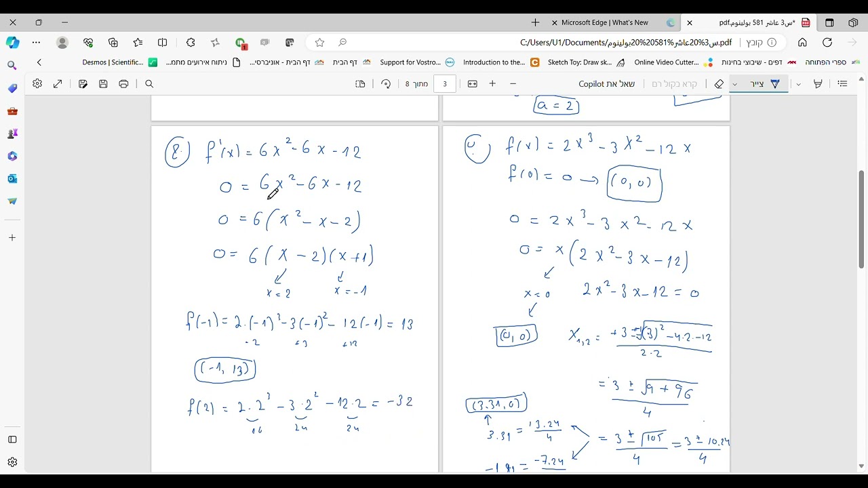
Task: Open sidebar Tools briefcase icon
Action: pos(12,111)
